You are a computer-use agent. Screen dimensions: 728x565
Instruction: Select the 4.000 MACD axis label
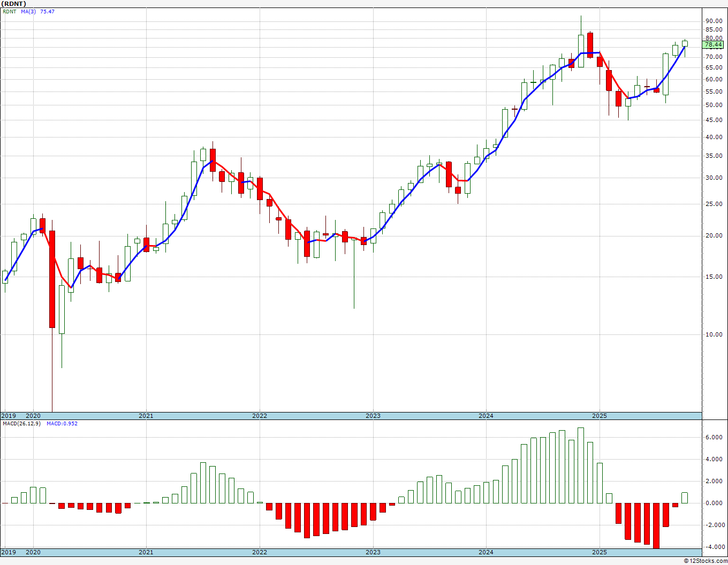pyautogui.click(x=714, y=459)
